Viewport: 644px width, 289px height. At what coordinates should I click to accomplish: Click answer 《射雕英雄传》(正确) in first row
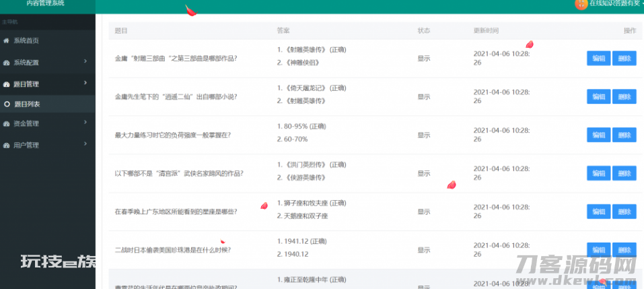click(312, 50)
